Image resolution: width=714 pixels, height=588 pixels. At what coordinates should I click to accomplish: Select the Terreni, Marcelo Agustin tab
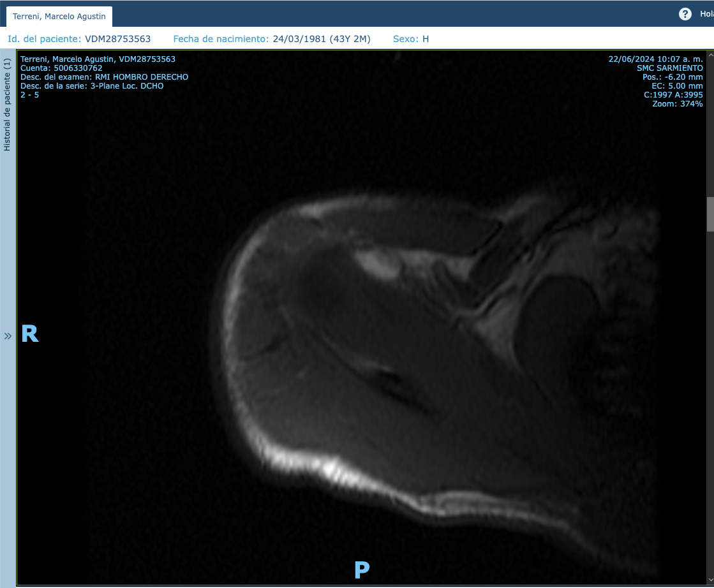[59, 16]
